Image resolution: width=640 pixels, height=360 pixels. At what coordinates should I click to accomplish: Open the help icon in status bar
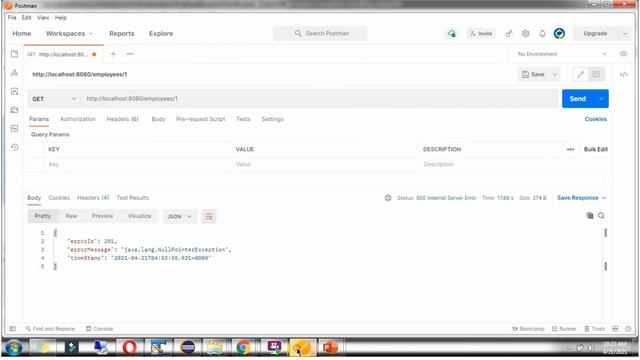[628, 329]
